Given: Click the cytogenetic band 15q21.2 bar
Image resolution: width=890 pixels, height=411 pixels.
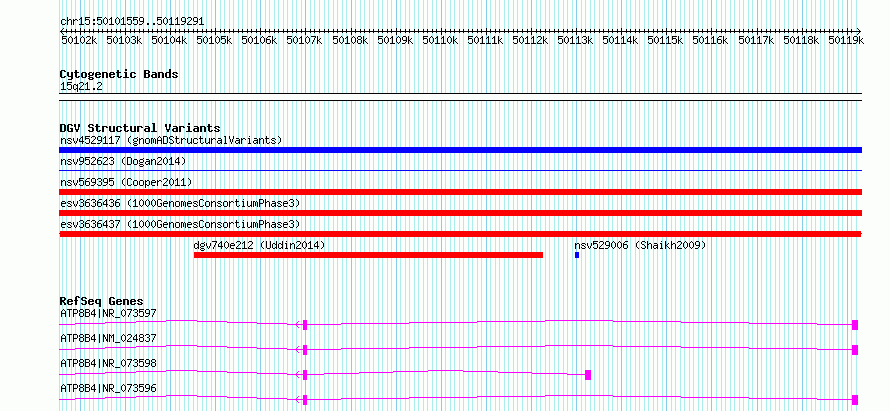Looking at the screenshot, I should pos(460,97).
